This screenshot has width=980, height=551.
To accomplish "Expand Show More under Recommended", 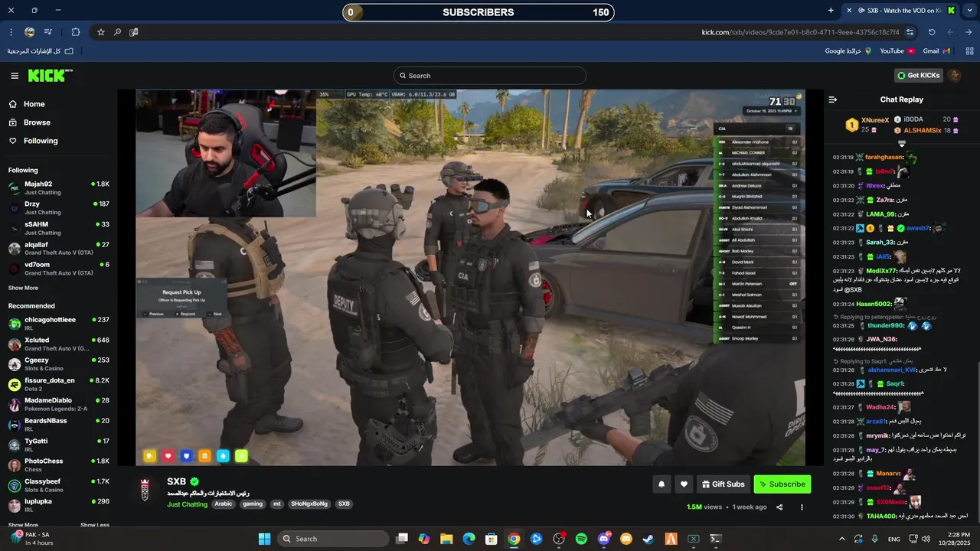I will click(x=23, y=525).
